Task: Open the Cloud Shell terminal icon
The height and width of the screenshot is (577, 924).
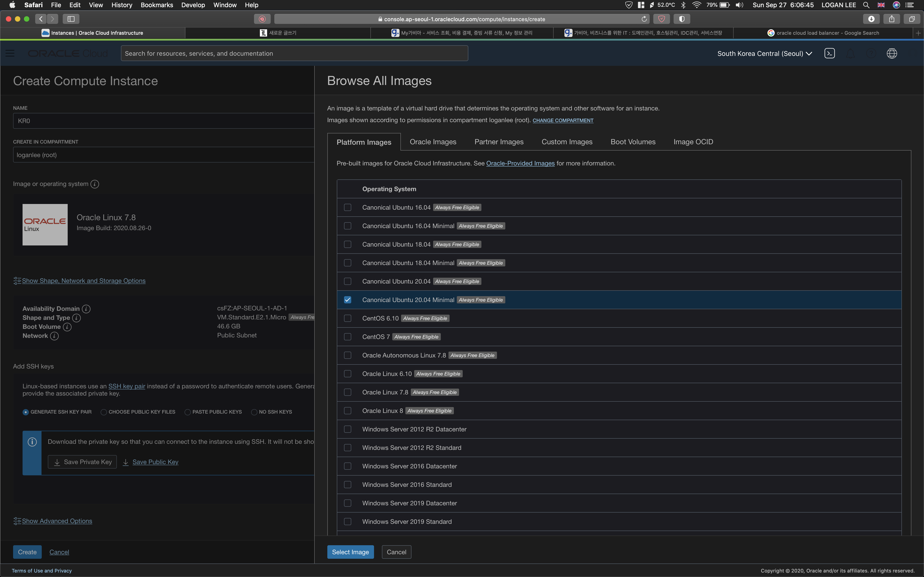Action: 829,53
